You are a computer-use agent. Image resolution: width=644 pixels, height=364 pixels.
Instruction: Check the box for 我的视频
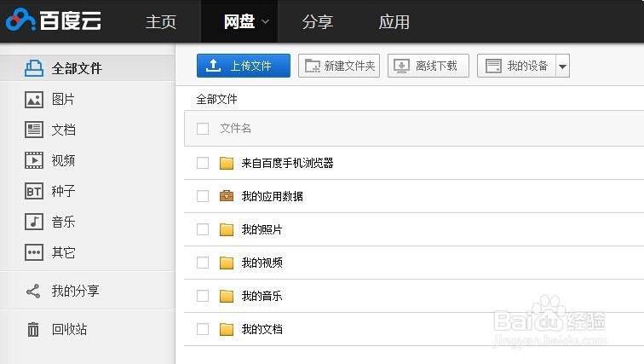click(203, 263)
